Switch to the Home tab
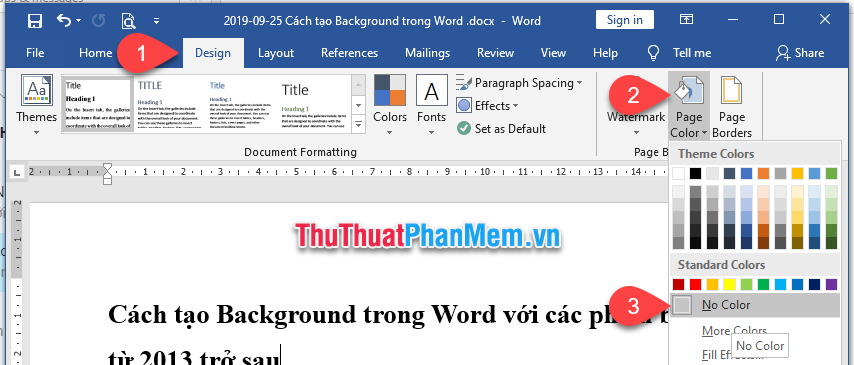Image resolution: width=854 pixels, height=365 pixels. 95,53
